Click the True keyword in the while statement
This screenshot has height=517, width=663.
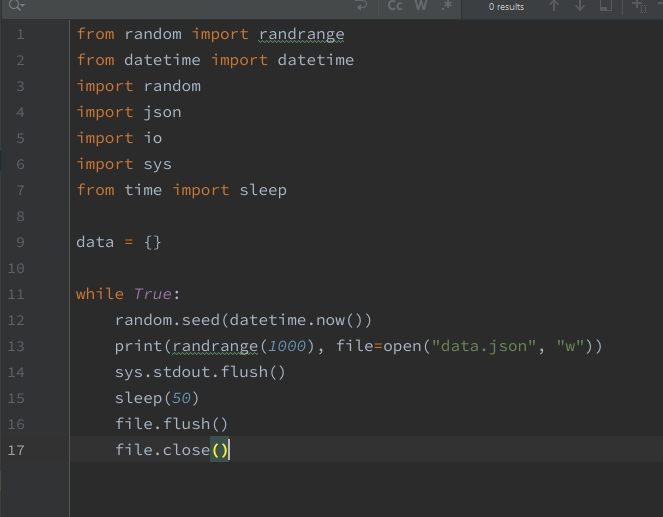pos(151,294)
